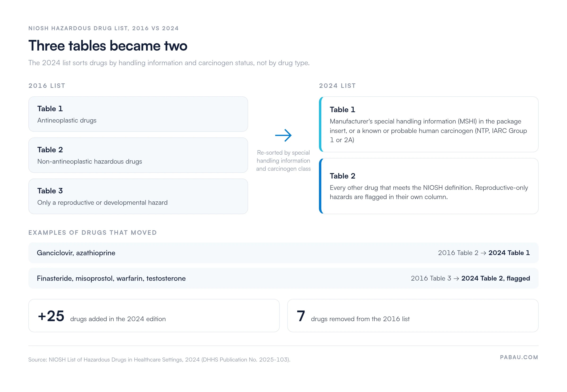Click the "Three tables became two" headline

point(108,46)
